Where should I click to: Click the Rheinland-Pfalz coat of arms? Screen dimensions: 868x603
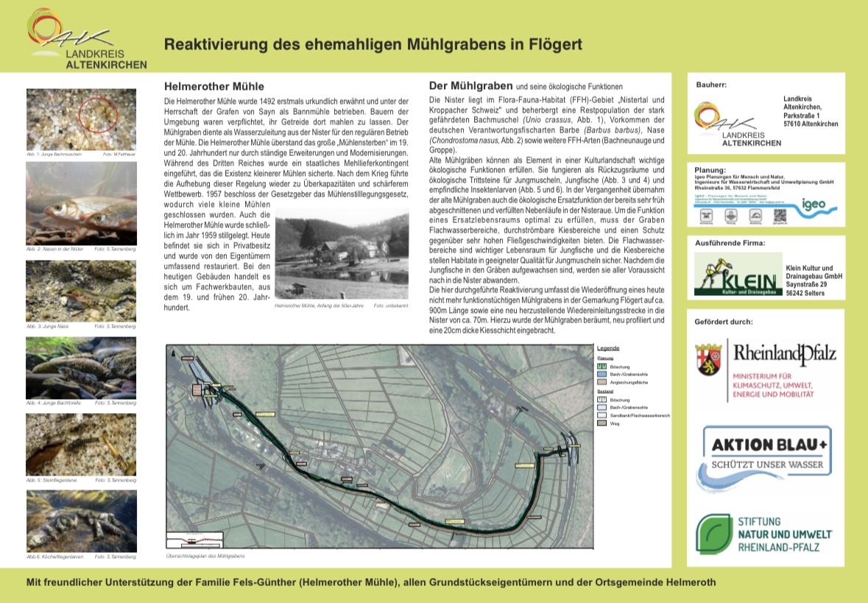click(x=708, y=360)
